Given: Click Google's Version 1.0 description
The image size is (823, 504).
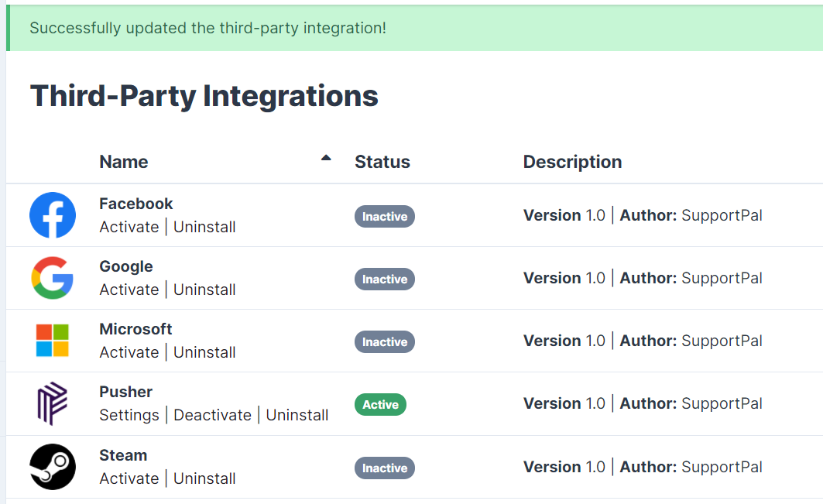Looking at the screenshot, I should pos(643,278).
